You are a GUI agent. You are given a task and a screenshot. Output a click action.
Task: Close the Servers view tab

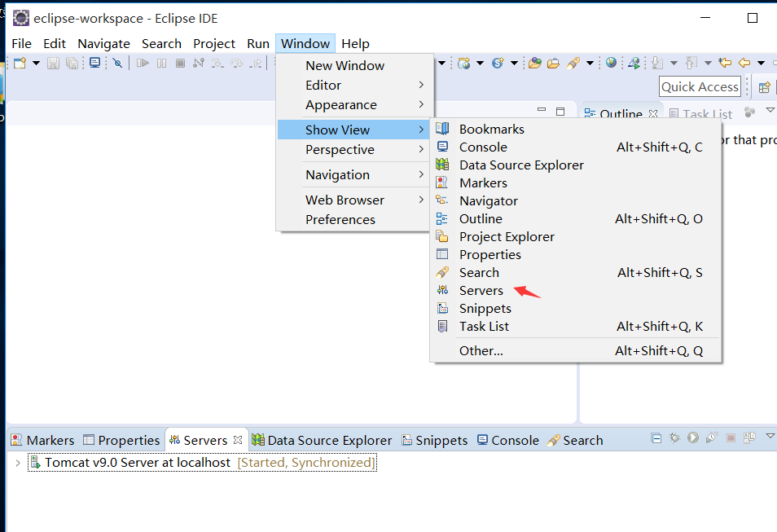(x=238, y=440)
